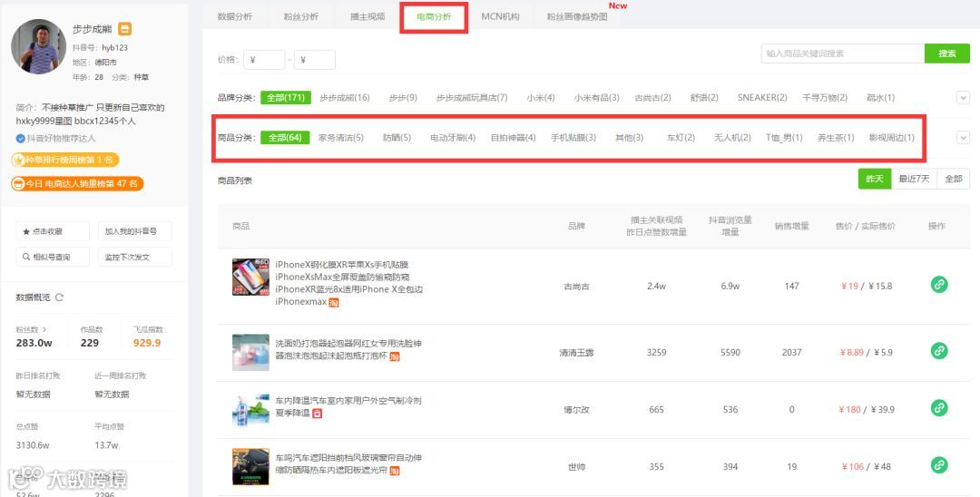The height and width of the screenshot is (497, 980).
Task: Select the 电商分析 tab
Action: point(434,17)
